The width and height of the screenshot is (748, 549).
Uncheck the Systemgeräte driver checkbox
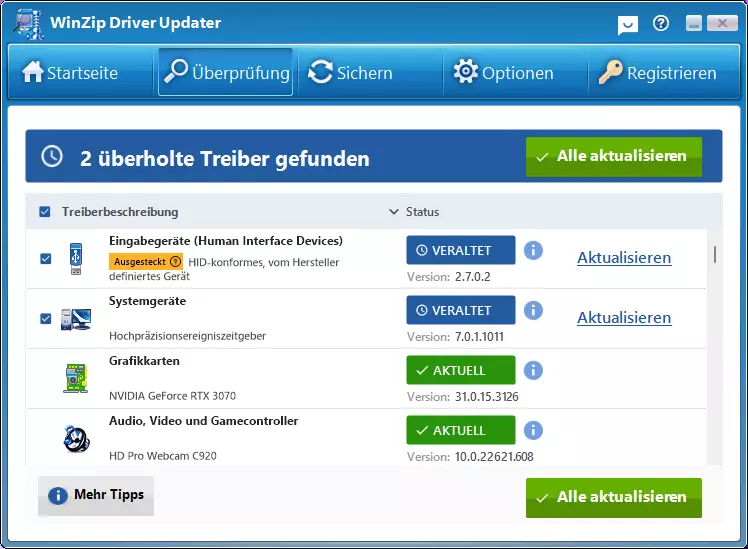point(46,319)
